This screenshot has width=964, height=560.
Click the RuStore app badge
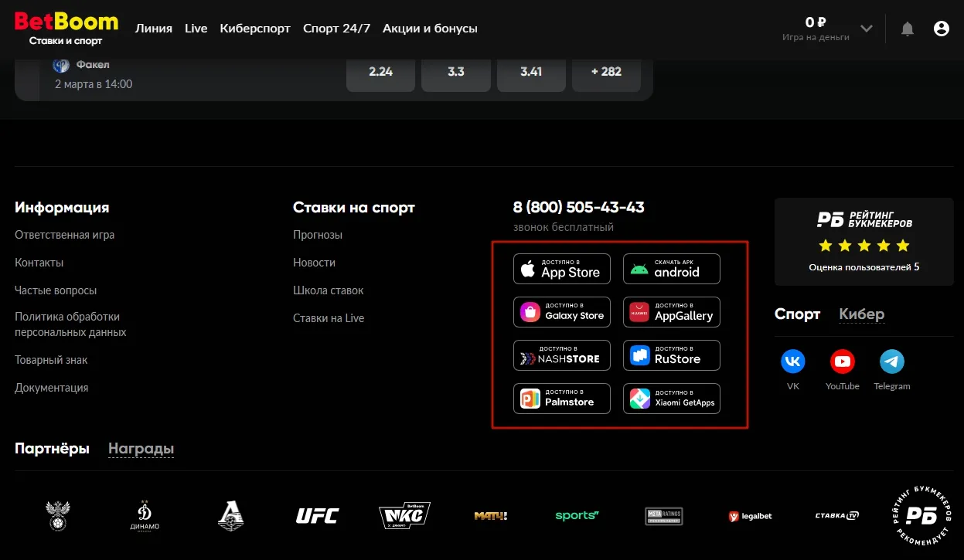pyautogui.click(x=671, y=355)
